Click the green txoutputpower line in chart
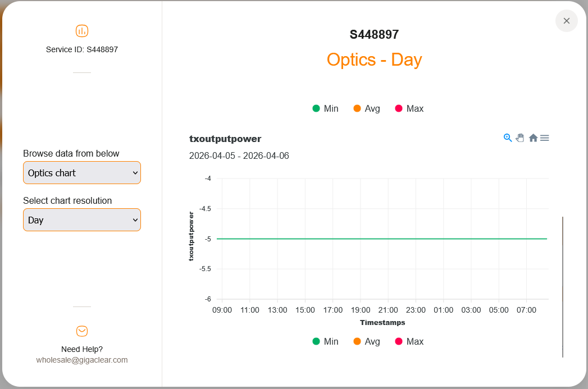This screenshot has height=389, width=588. (x=382, y=239)
